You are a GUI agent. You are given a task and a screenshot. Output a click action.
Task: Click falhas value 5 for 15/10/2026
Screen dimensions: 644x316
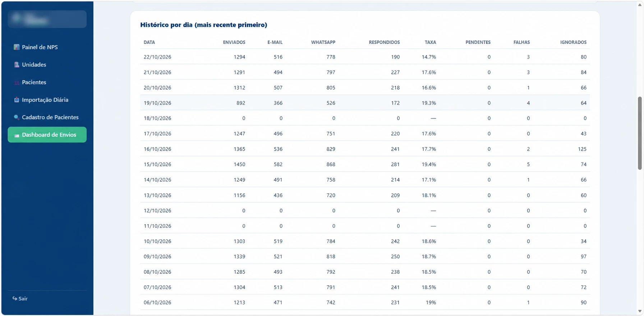pos(528,164)
